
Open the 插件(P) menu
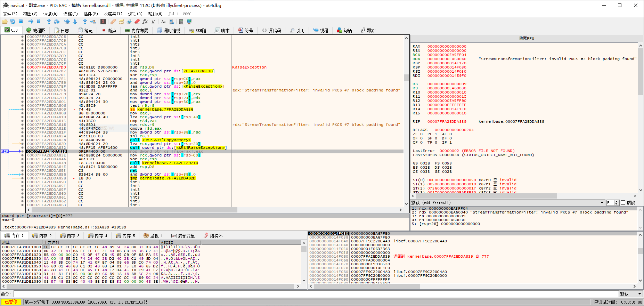[x=91, y=14]
